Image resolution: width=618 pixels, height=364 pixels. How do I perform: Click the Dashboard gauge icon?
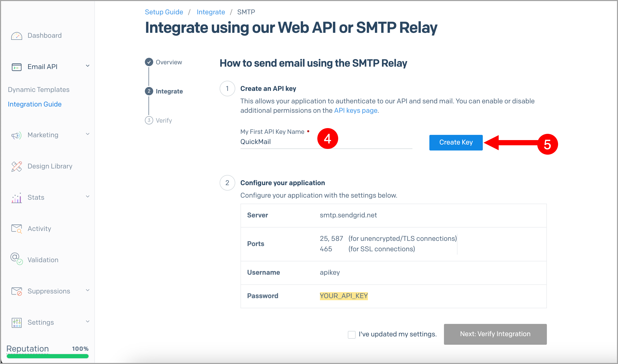point(17,36)
